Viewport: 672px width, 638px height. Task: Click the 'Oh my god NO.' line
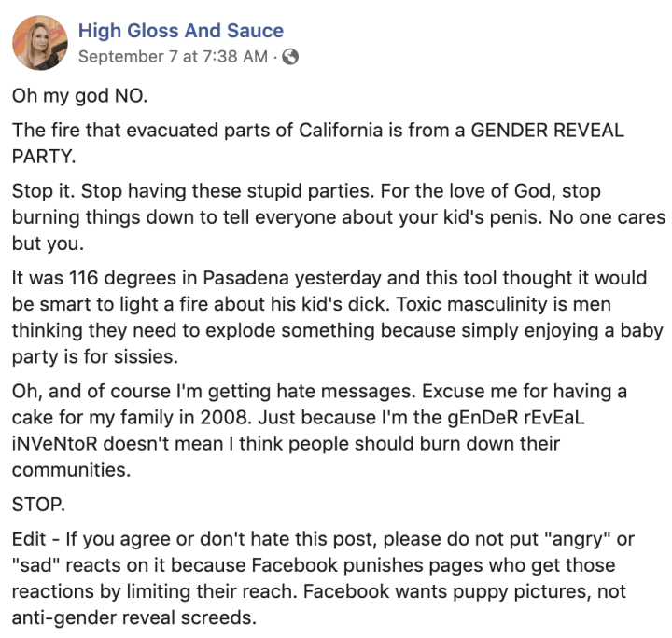tap(79, 96)
